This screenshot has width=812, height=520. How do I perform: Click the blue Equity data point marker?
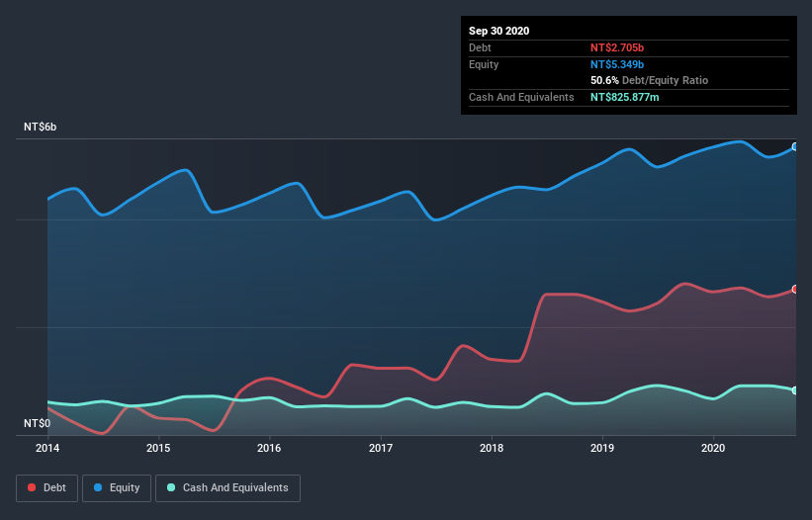pyautogui.click(x=795, y=147)
